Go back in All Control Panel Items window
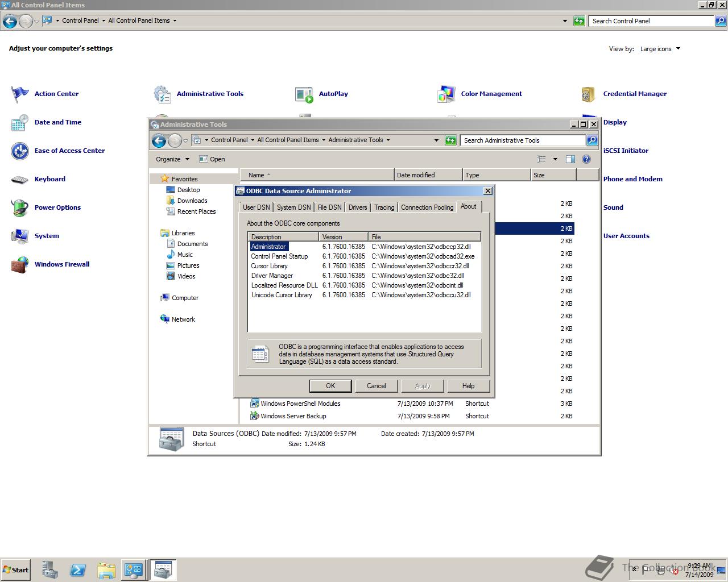This screenshot has height=582, width=728. (10, 22)
